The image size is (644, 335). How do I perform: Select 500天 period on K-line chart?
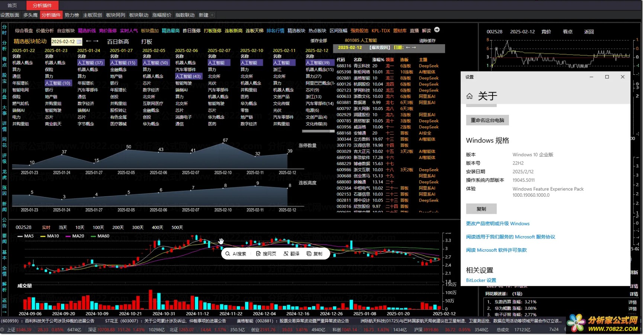click(177, 228)
